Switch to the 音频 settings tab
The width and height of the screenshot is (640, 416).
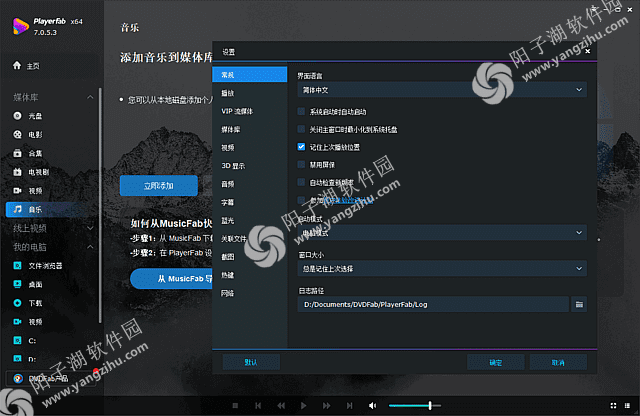(250, 184)
